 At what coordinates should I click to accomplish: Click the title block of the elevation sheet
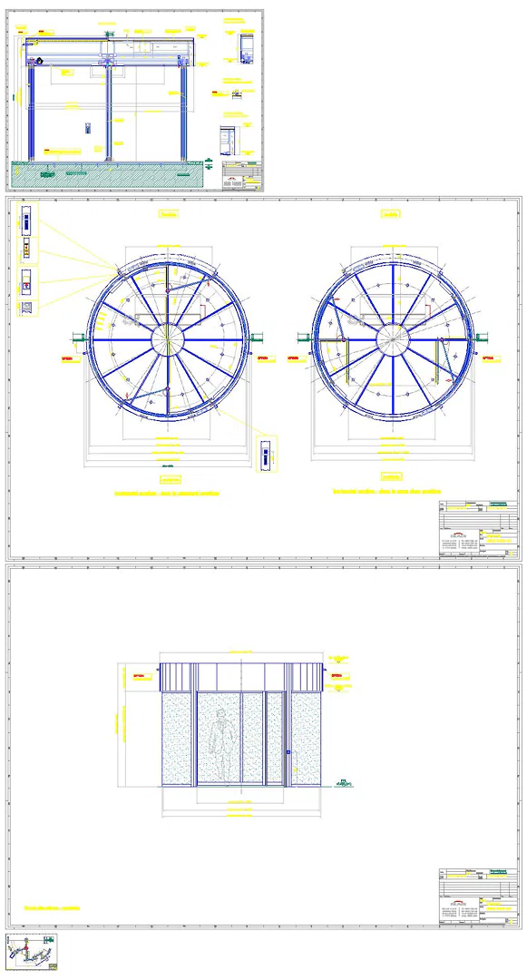479,897
